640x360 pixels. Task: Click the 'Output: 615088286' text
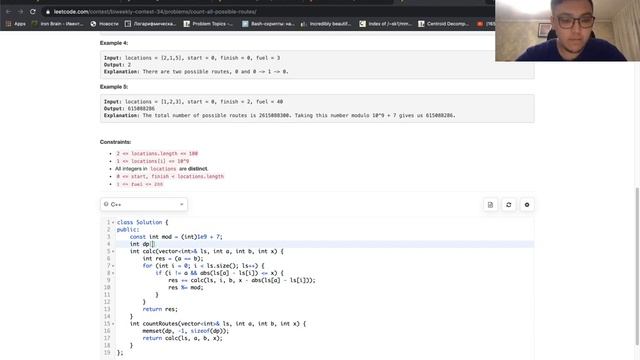[x=129, y=109]
